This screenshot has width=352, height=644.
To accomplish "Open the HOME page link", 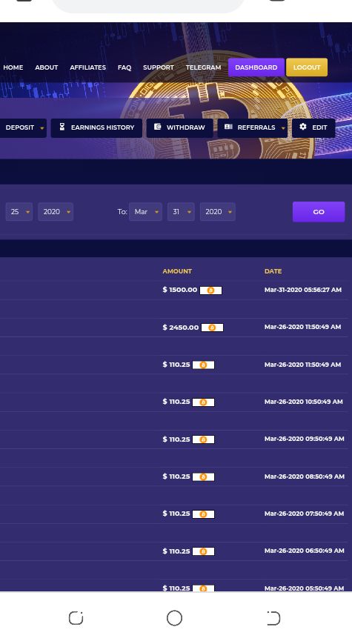I will pos(13,67).
